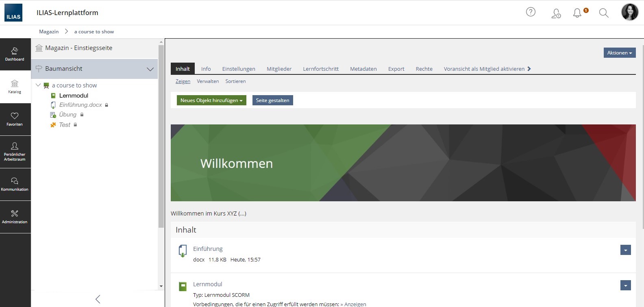This screenshot has height=307, width=644.
Task: Open the Aktionen dropdown
Action: coord(620,53)
